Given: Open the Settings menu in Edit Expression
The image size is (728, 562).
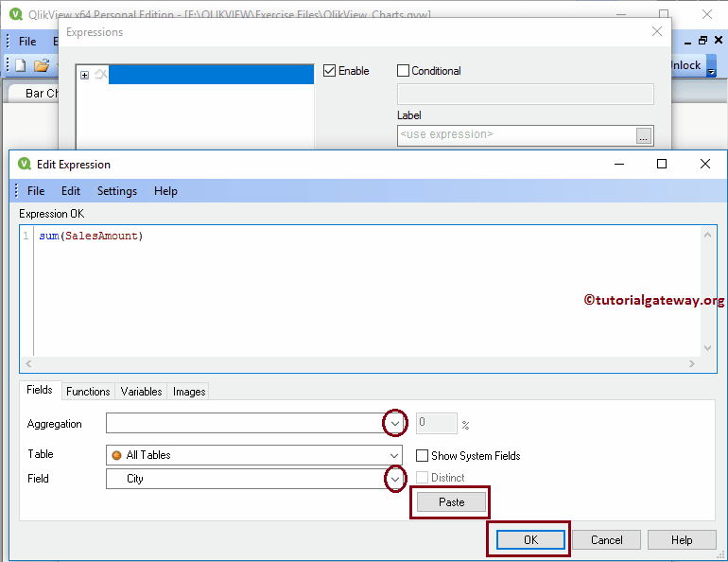Looking at the screenshot, I should click(x=117, y=191).
